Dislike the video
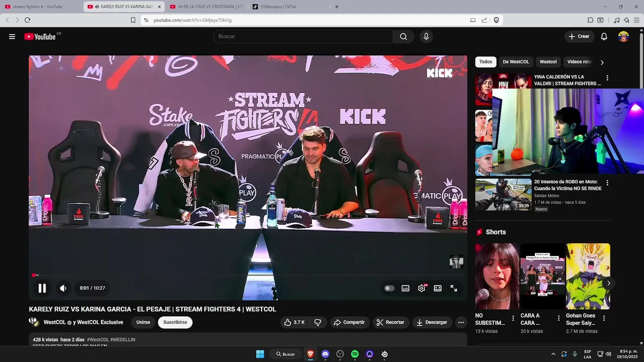This screenshot has width=644, height=362. click(318, 322)
